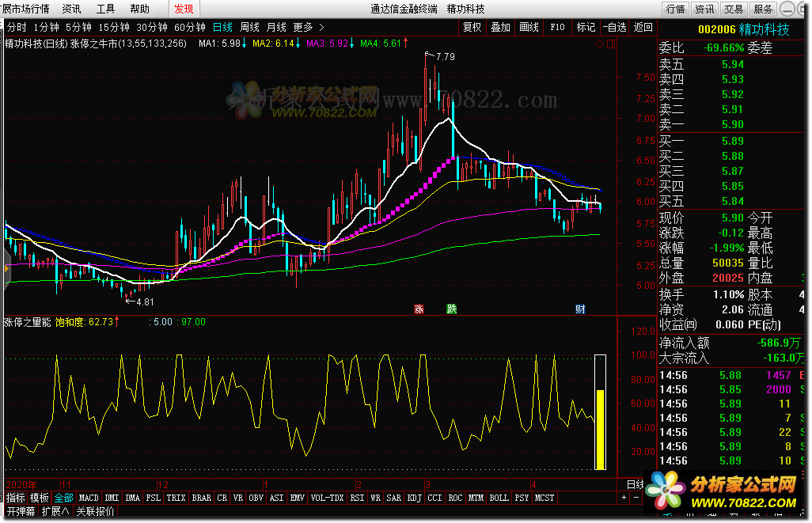The image size is (812, 523).
Task: Switch to 1分钟 period
Action: click(x=46, y=28)
